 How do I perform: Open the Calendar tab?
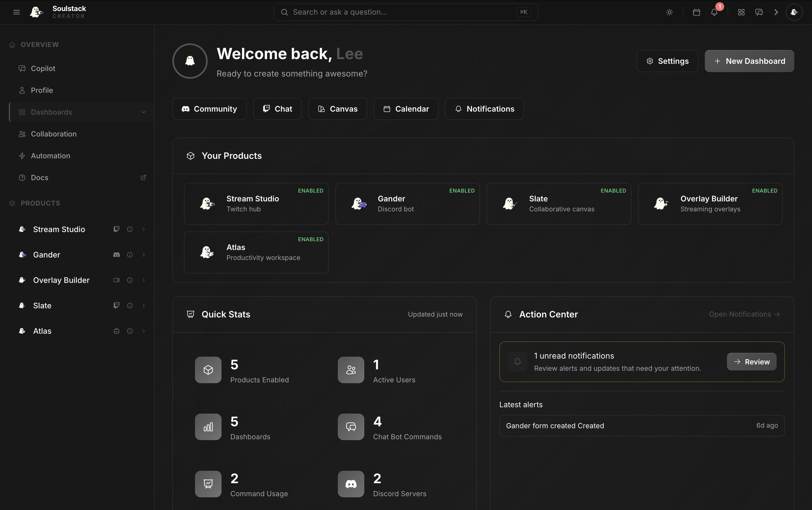406,109
